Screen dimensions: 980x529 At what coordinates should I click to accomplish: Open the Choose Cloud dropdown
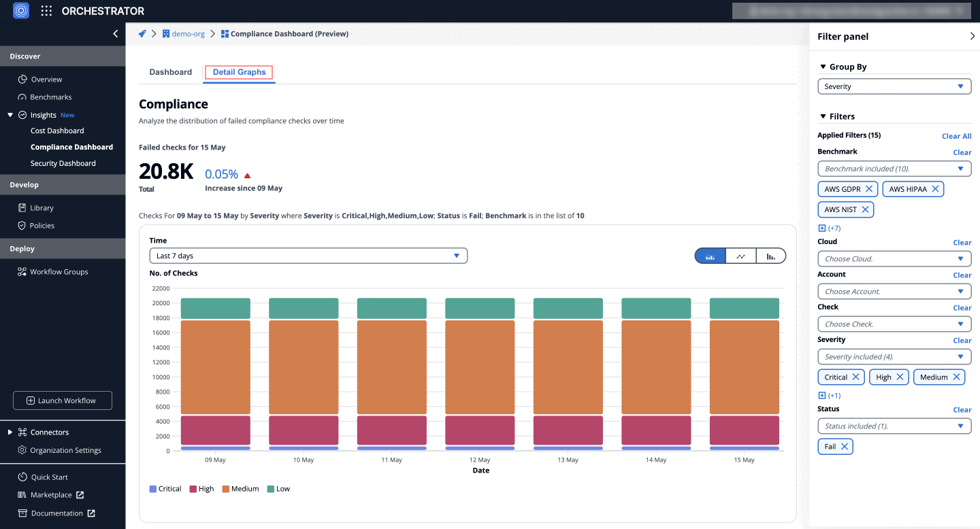[894, 259]
